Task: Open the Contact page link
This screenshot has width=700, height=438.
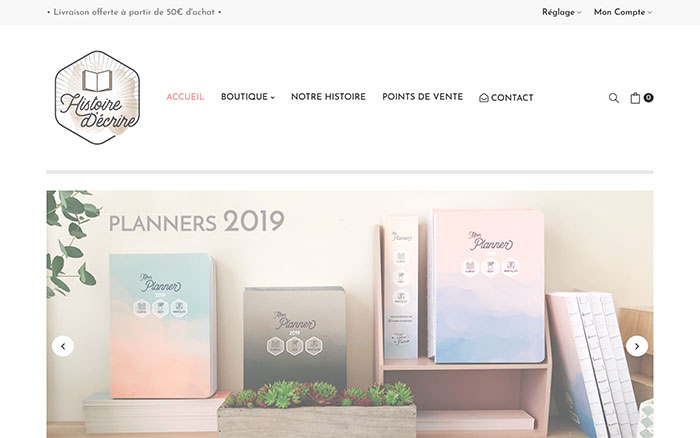Action: (x=512, y=98)
